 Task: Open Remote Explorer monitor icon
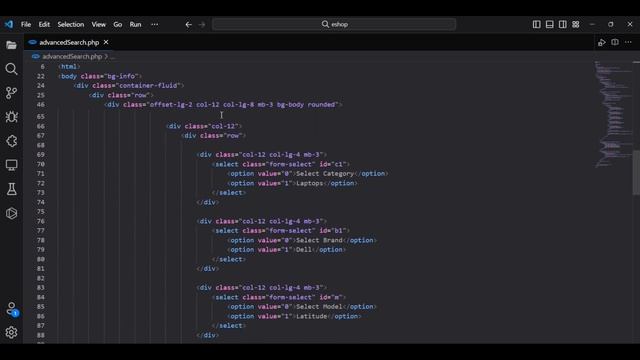11,165
